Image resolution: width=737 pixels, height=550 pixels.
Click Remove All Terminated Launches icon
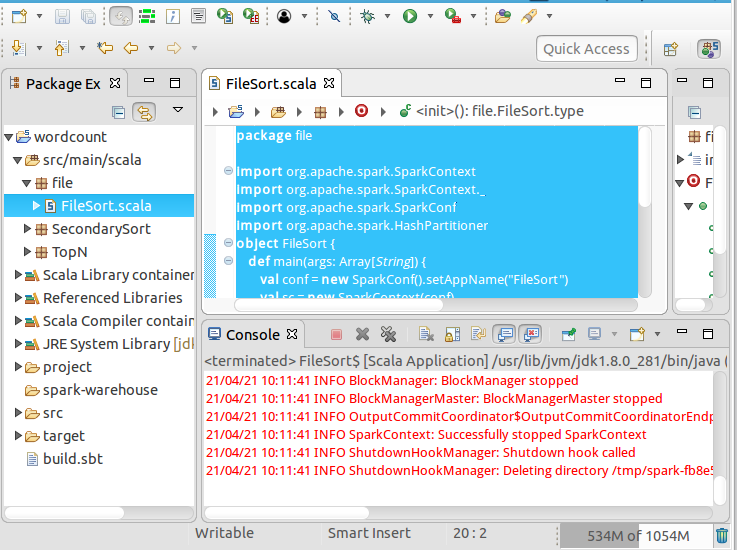388,334
